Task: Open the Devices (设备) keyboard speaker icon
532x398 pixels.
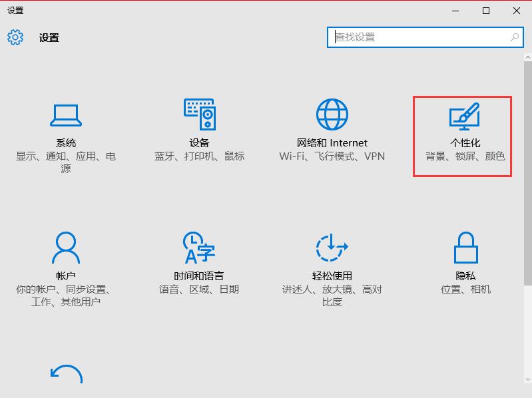Action: [x=200, y=114]
